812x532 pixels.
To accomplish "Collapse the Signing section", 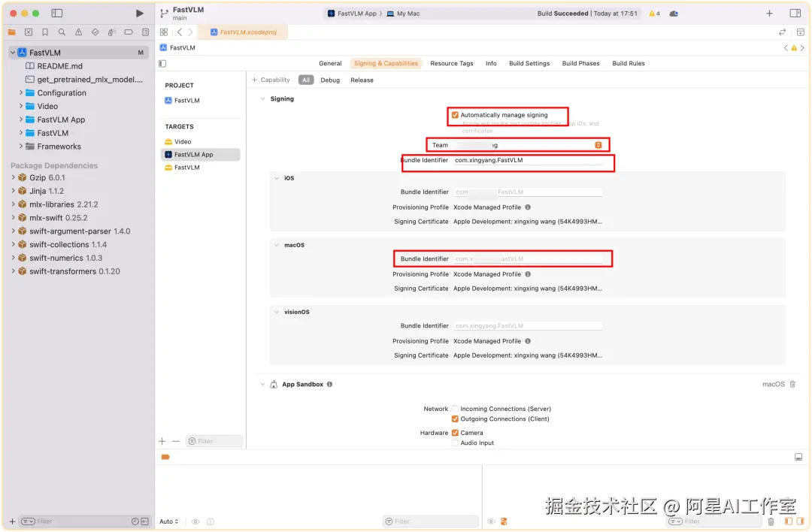I will 262,99.
